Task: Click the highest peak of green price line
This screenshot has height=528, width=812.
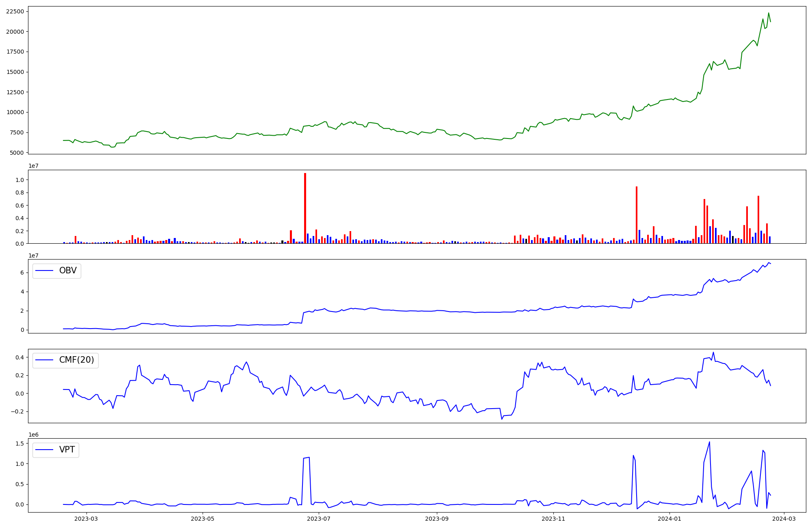Action: point(768,13)
